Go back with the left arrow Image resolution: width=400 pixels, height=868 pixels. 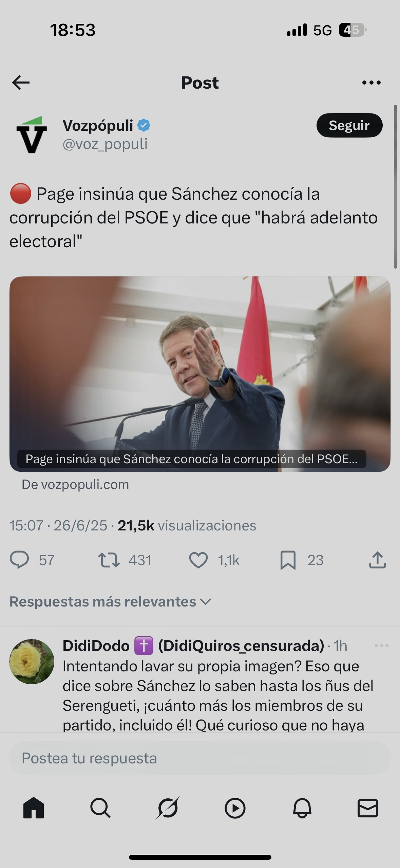(x=21, y=83)
